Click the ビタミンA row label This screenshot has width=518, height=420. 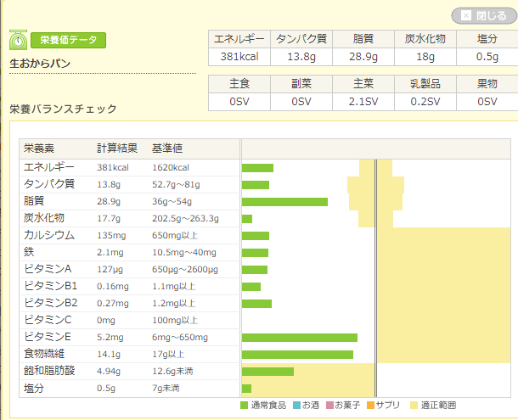coord(48,269)
